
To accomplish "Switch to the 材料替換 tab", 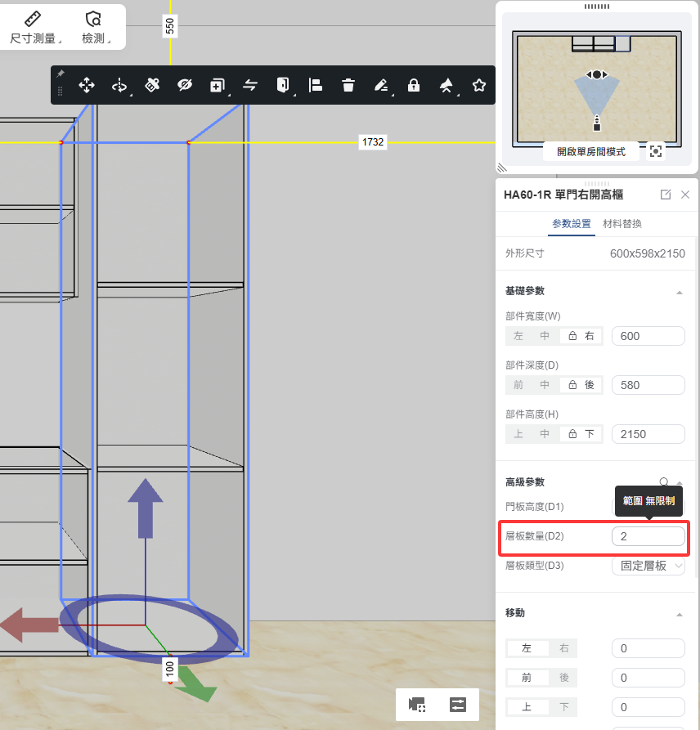I will click(622, 223).
